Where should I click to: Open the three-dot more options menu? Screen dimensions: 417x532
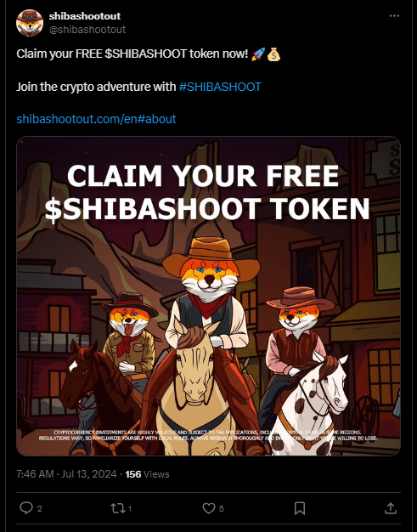394,16
